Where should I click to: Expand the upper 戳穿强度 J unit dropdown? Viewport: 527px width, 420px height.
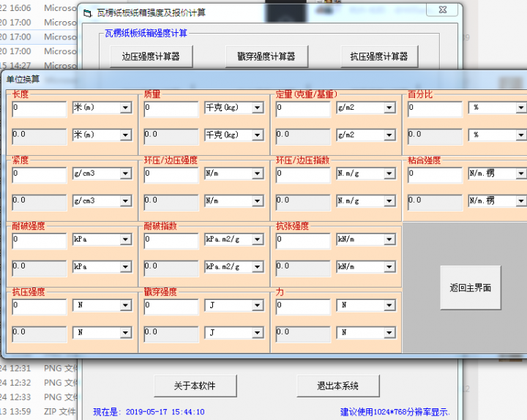point(257,306)
